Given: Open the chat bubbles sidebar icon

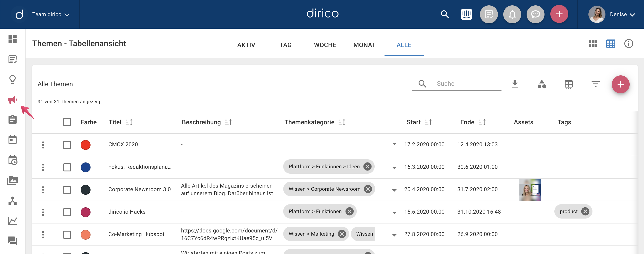Looking at the screenshot, I should pyautogui.click(x=13, y=241).
